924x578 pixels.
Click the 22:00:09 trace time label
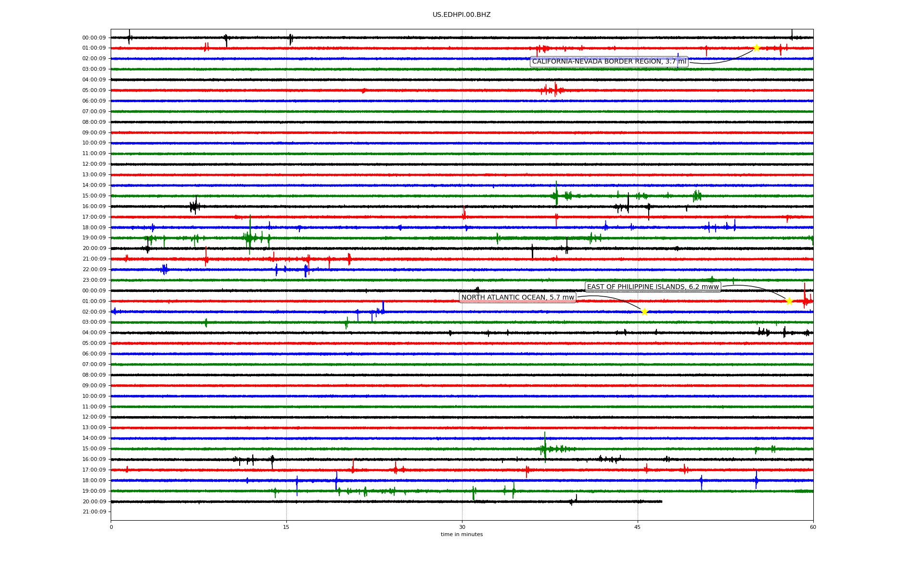click(94, 270)
